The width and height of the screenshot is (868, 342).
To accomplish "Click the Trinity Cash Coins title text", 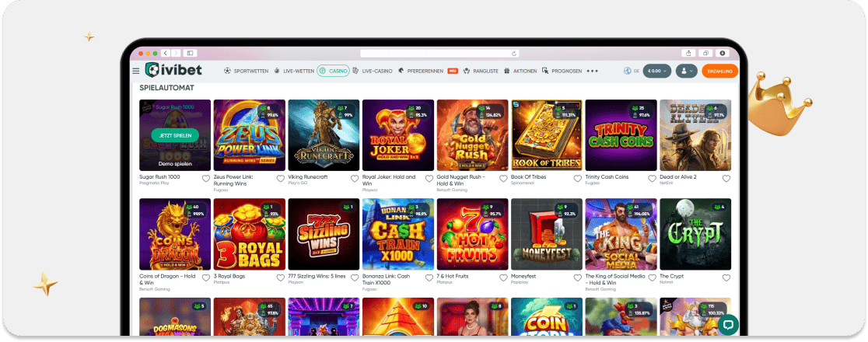I will click(607, 177).
